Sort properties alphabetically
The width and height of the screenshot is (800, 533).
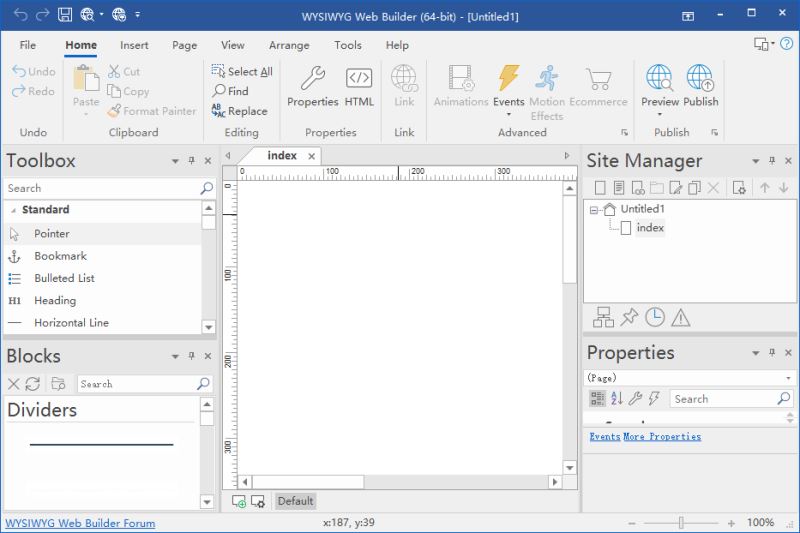(616, 399)
